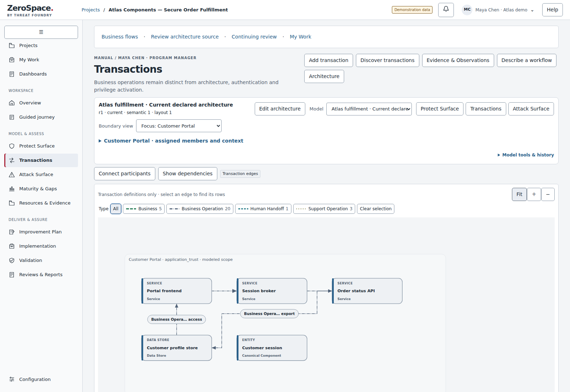570x392 pixels.
Task: Collapse sidebar with hamburger menu icon
Action: pyautogui.click(x=41, y=32)
